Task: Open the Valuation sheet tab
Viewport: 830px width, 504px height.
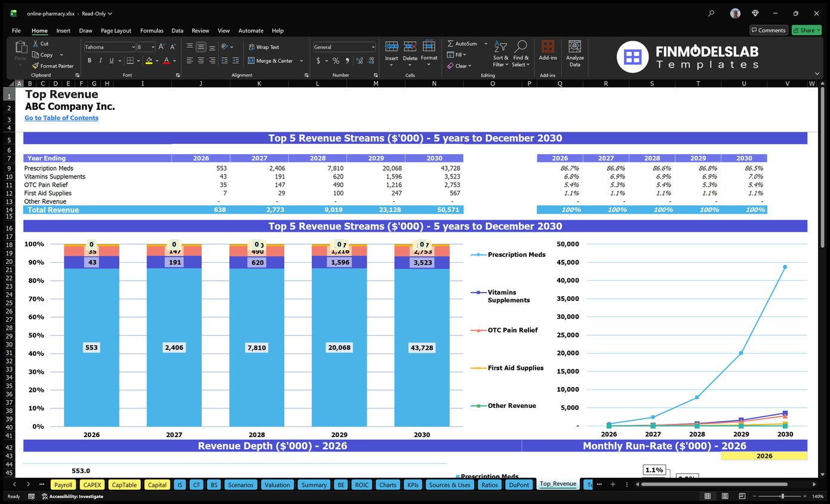Action: pos(277,484)
